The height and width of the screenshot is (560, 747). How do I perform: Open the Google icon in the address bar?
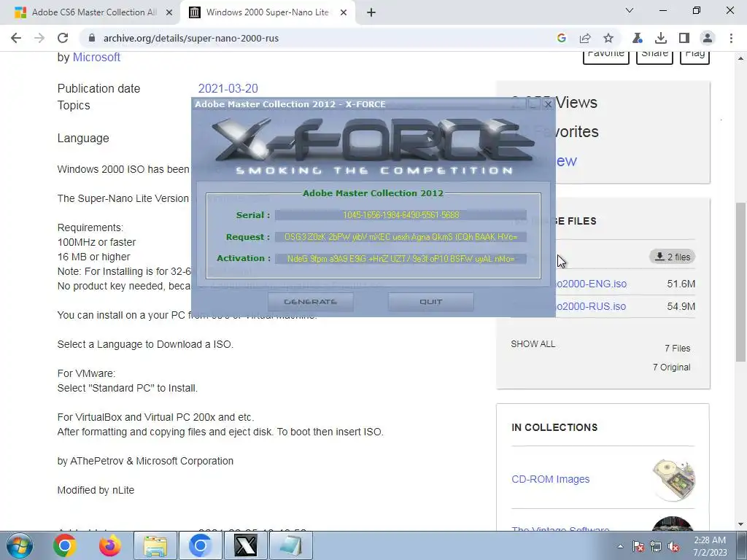[x=562, y=38]
